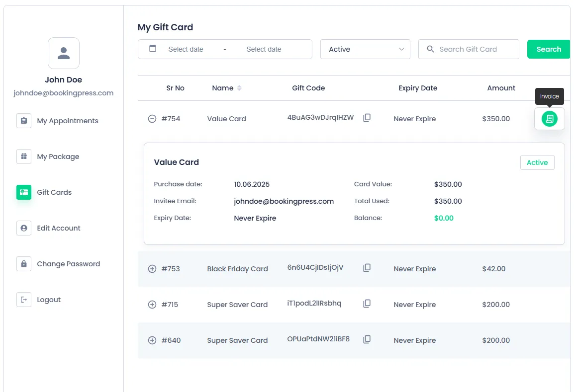The image size is (574, 392).
Task: Click the My Package gift box icon
Action: 24,157
